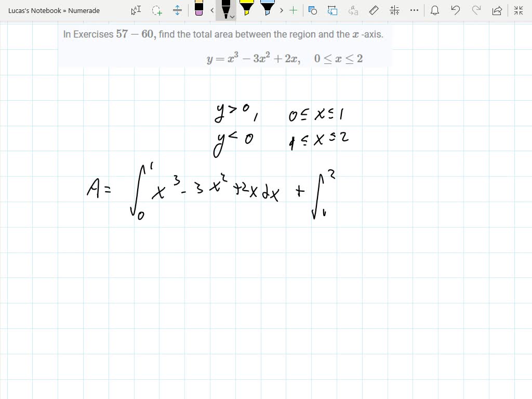
Task: Select the pink eraser-tipped pencil swatch
Action: click(x=199, y=9)
